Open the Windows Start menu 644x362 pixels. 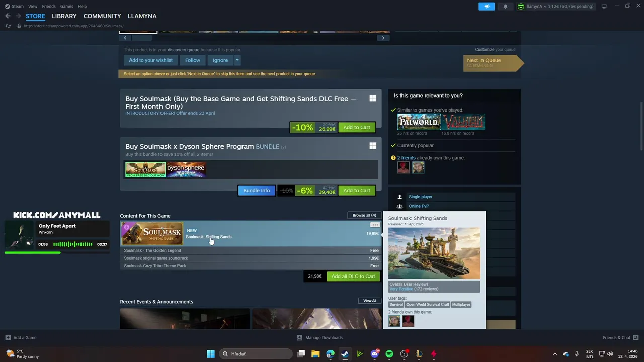click(x=211, y=354)
